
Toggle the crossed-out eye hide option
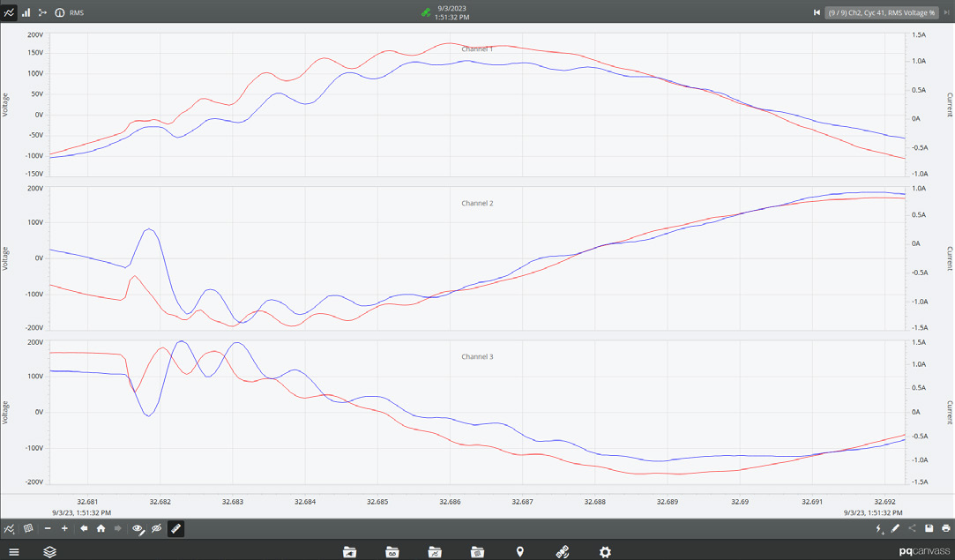tap(157, 529)
